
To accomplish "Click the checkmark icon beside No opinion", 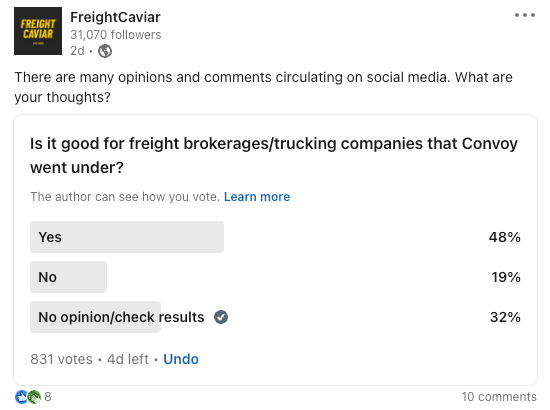I will [x=221, y=317].
